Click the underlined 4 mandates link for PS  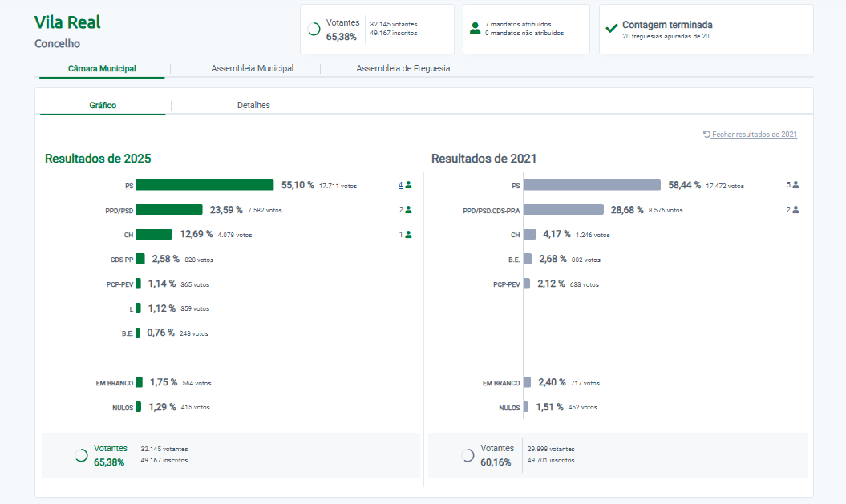click(x=400, y=185)
